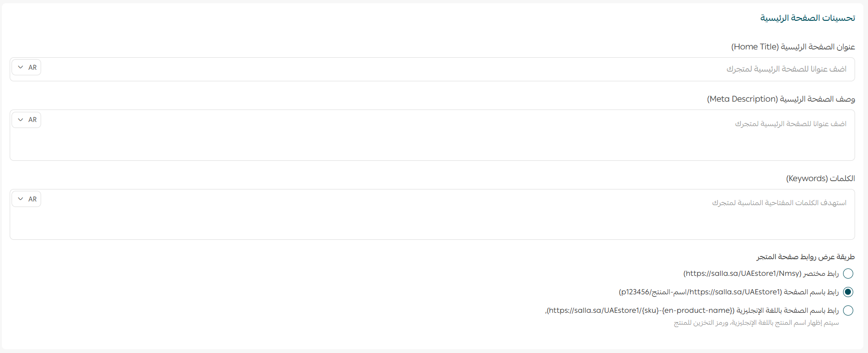
Task: Click the chevron icon in Meta Description language selector
Action: click(x=20, y=120)
